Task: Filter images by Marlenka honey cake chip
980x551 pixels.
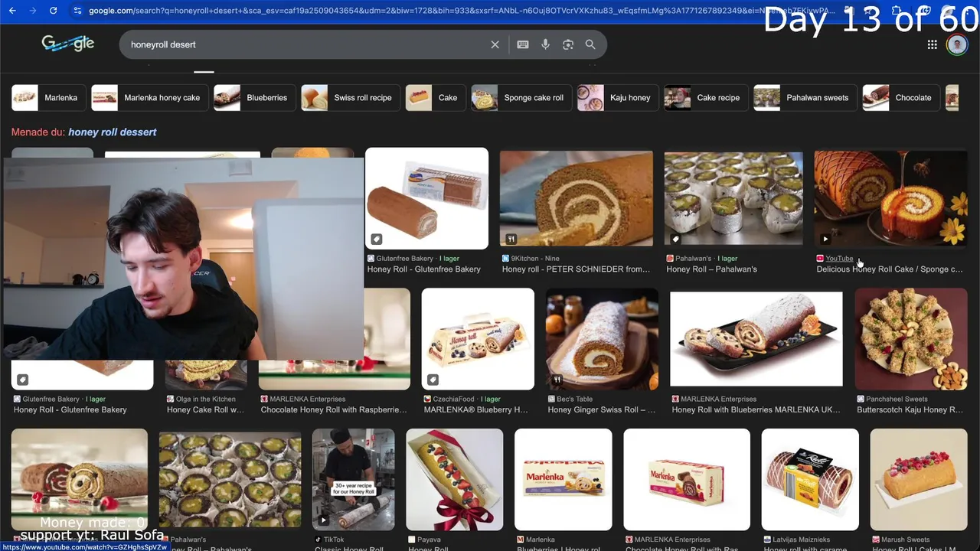Action: pos(150,98)
